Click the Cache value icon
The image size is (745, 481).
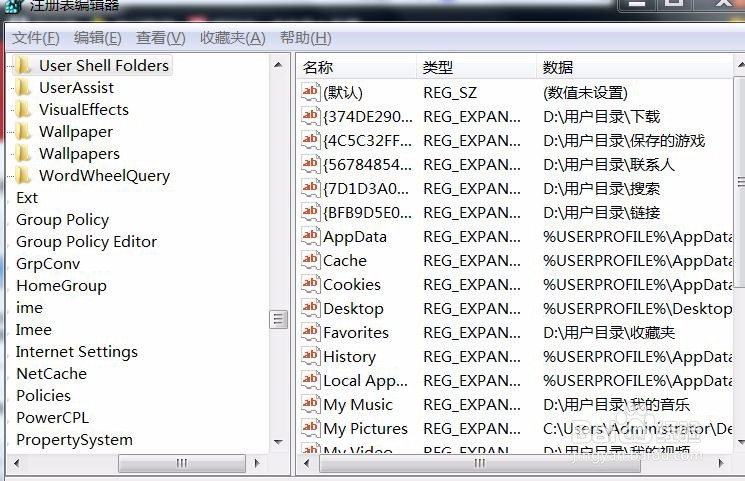(x=311, y=260)
